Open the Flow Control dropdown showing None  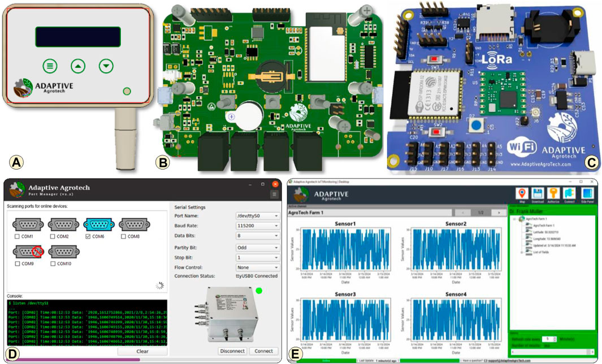click(258, 267)
